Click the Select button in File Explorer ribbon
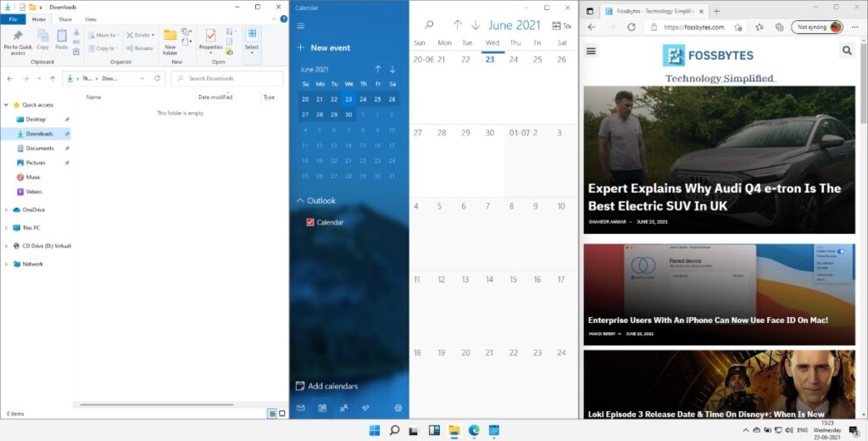 click(252, 40)
